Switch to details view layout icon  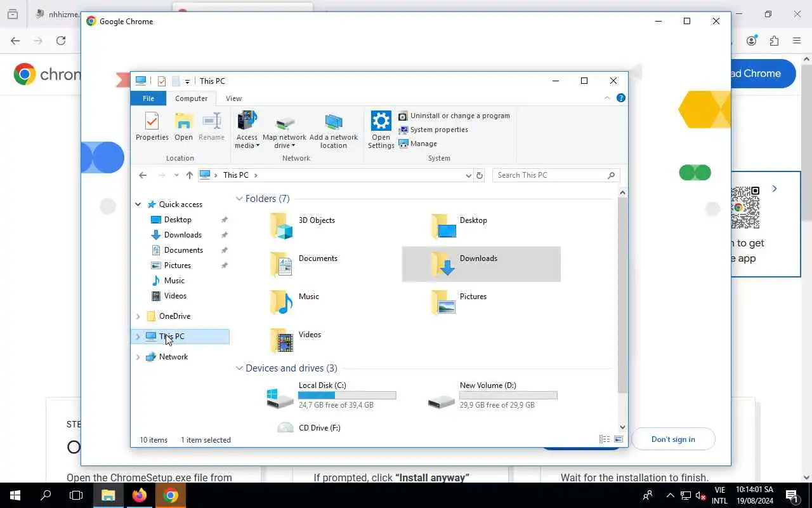pyautogui.click(x=605, y=439)
